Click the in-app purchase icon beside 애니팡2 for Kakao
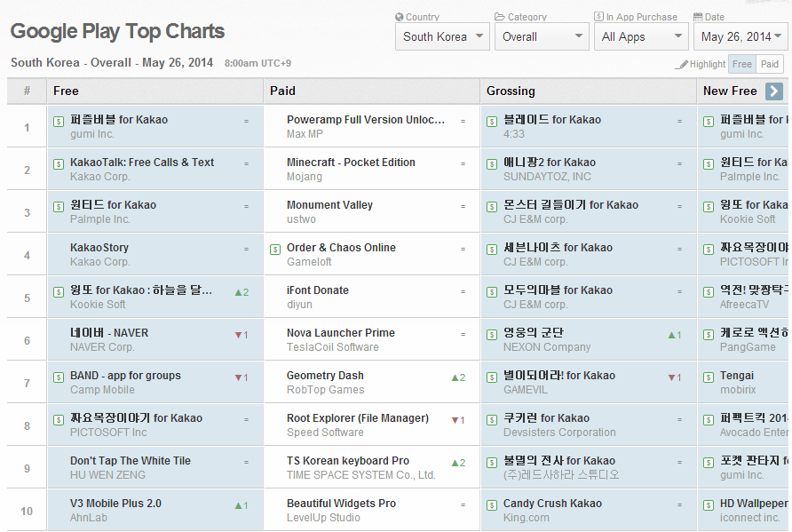The image size is (792, 532). [x=492, y=164]
